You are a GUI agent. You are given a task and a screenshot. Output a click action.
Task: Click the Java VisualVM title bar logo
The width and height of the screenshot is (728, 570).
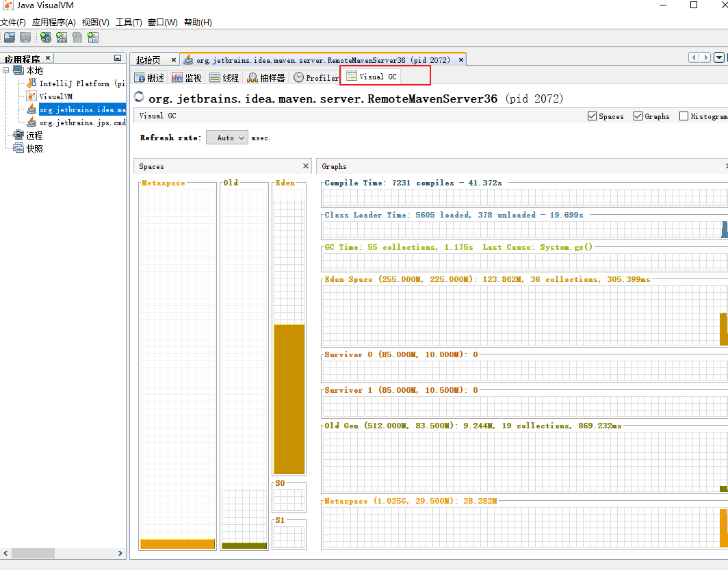[8, 5]
